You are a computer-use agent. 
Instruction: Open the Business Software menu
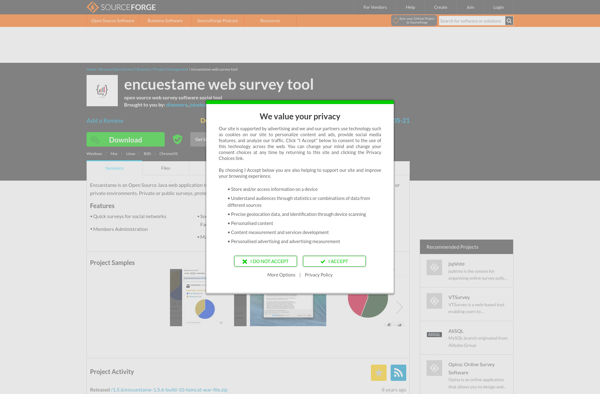(165, 21)
